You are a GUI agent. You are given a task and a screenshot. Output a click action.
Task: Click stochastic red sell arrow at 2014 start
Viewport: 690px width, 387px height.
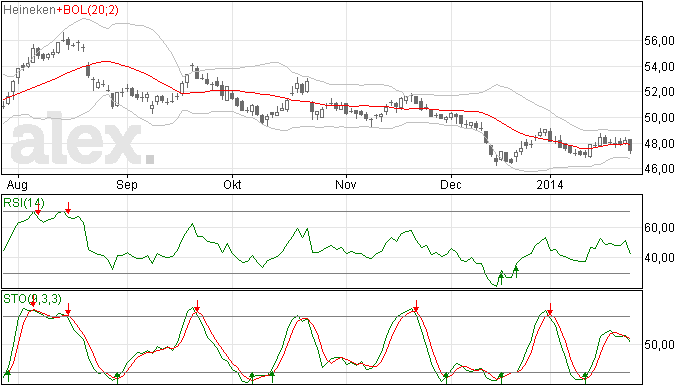pyautogui.click(x=550, y=309)
